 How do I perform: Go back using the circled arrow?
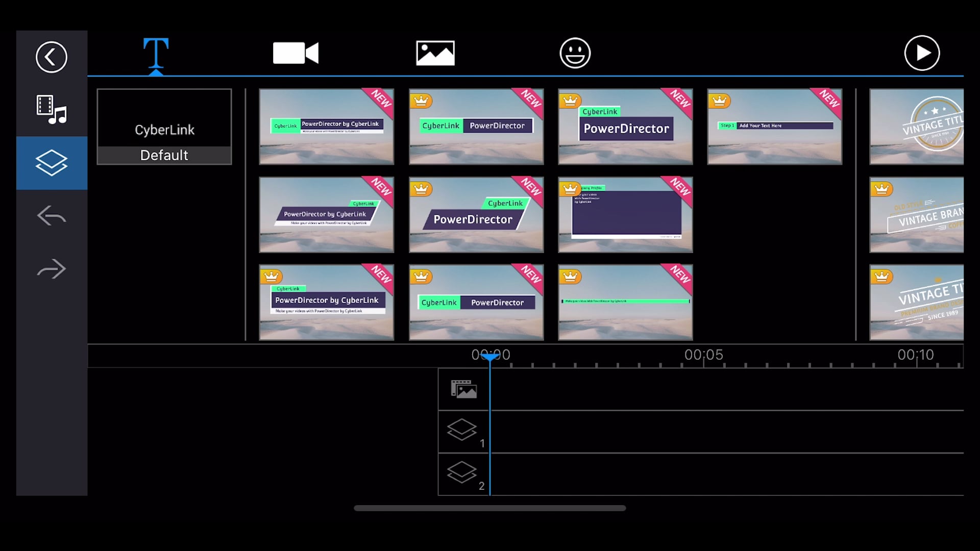pos(52,57)
